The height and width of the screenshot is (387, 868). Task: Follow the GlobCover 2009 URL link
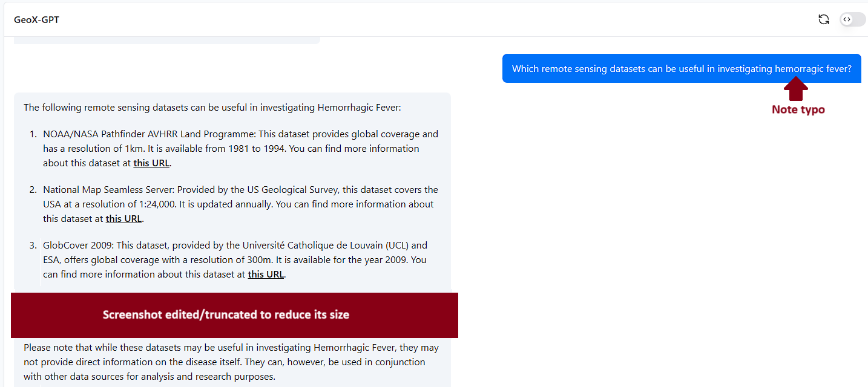coord(266,274)
